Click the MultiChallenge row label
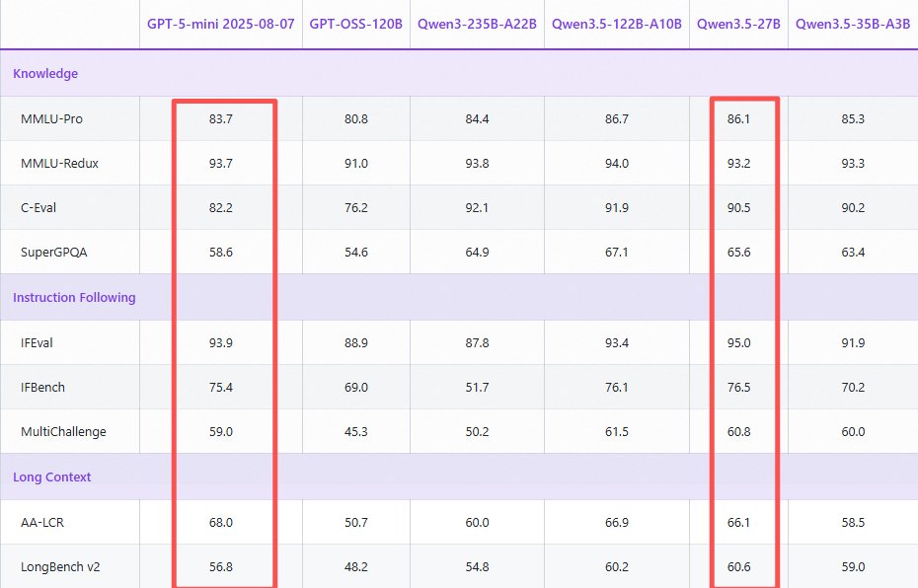Viewport: 918px width, 588px height. pos(64,432)
